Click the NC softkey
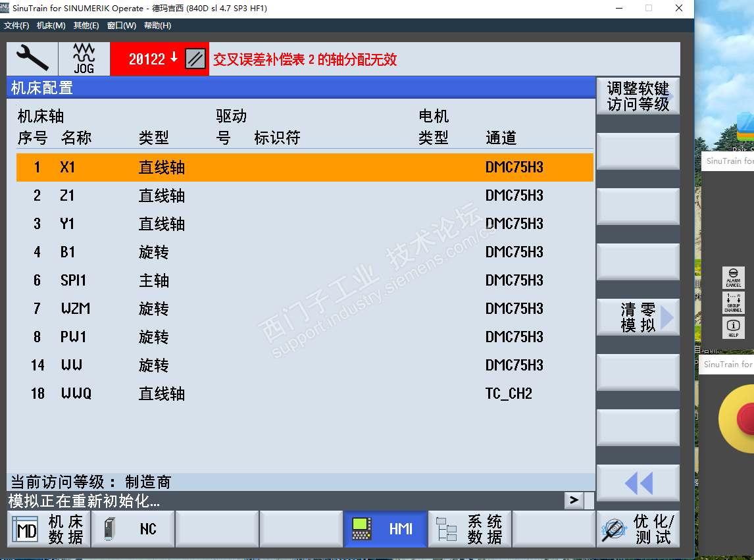Screen dimensions: 754x560 133,528
